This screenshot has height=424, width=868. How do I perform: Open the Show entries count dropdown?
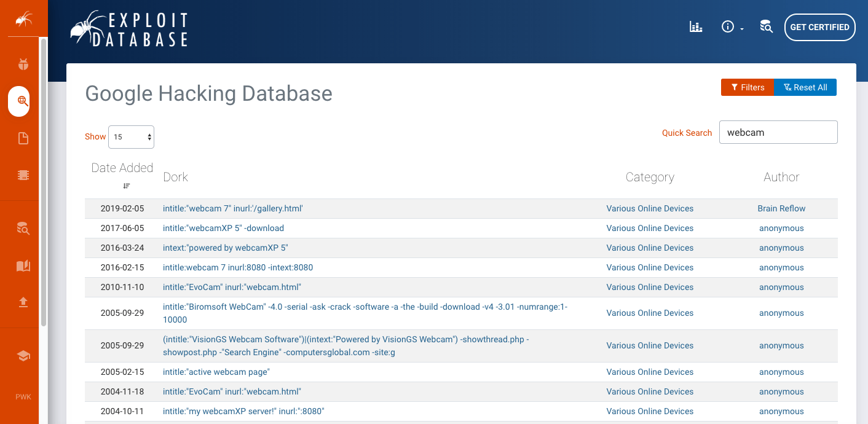coord(131,137)
